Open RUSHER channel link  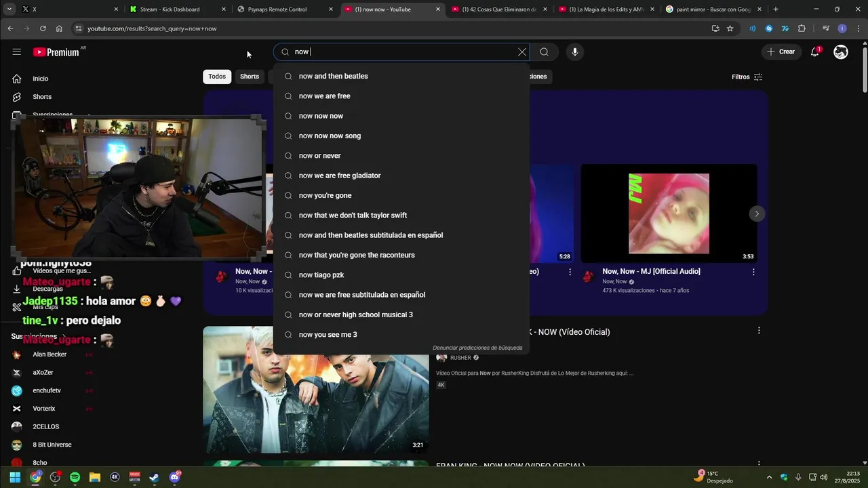460,358
